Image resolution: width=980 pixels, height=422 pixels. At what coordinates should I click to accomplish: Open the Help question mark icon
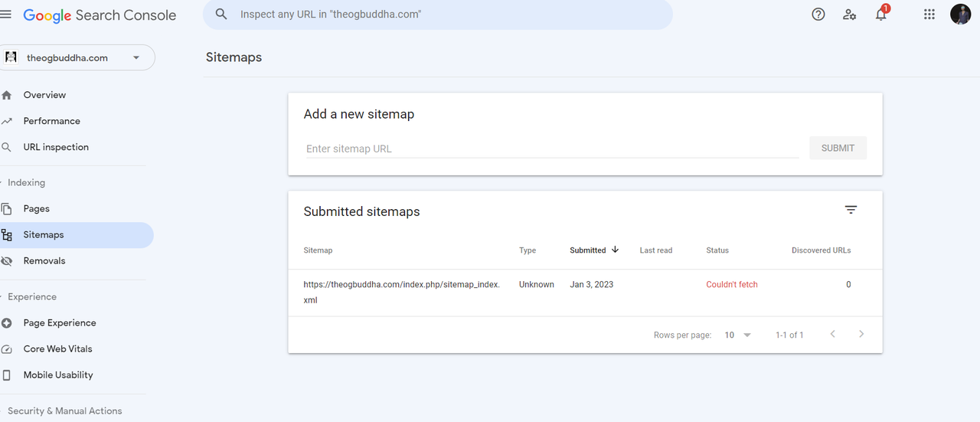(x=818, y=15)
